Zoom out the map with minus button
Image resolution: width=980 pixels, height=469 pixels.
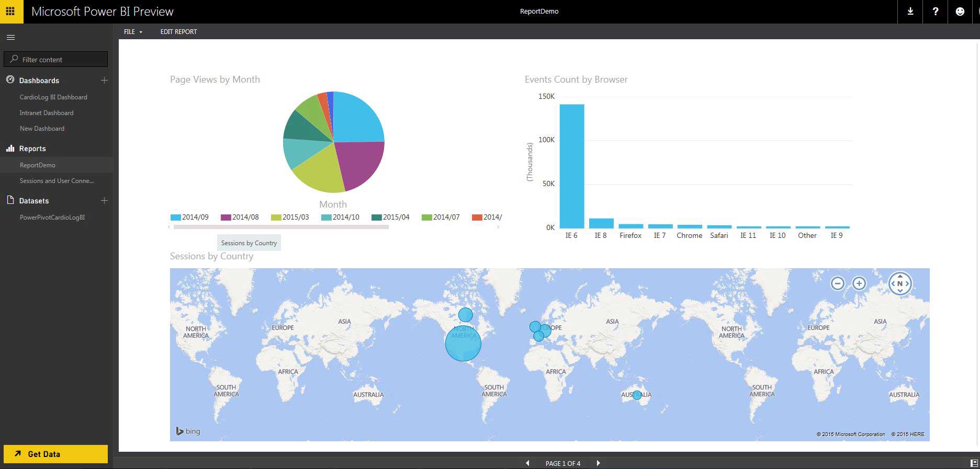pyautogui.click(x=838, y=283)
